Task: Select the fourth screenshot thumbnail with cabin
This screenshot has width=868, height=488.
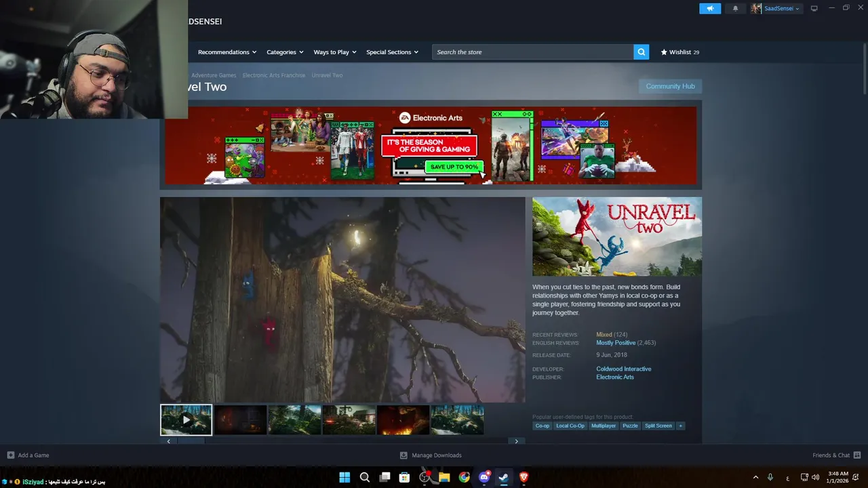Action: click(349, 420)
